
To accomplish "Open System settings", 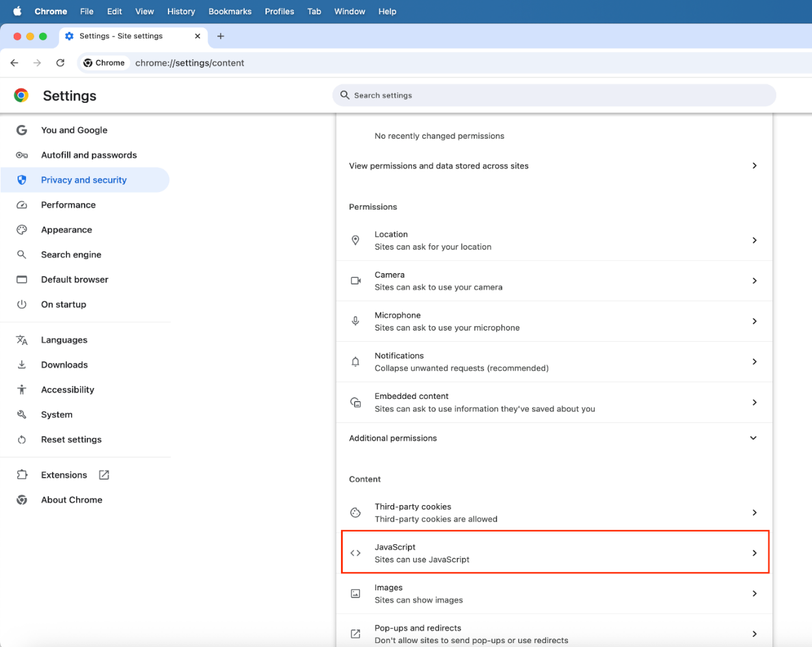I will pyautogui.click(x=85, y=415).
